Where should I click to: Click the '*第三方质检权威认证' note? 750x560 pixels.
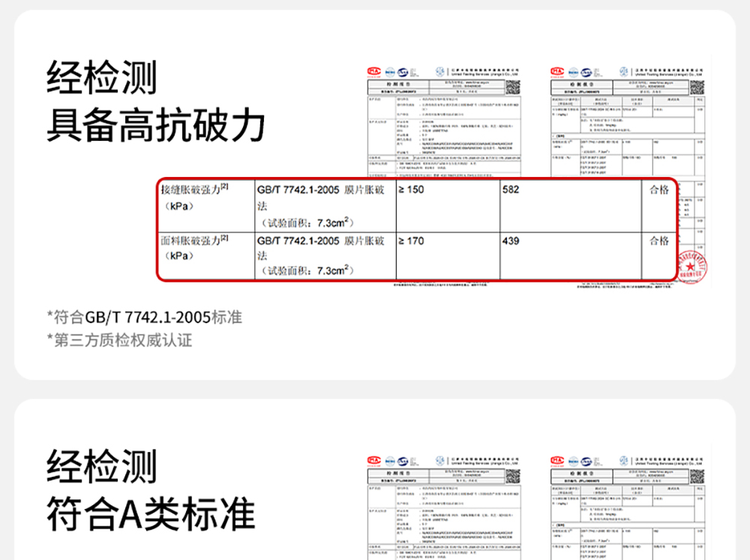[119, 340]
